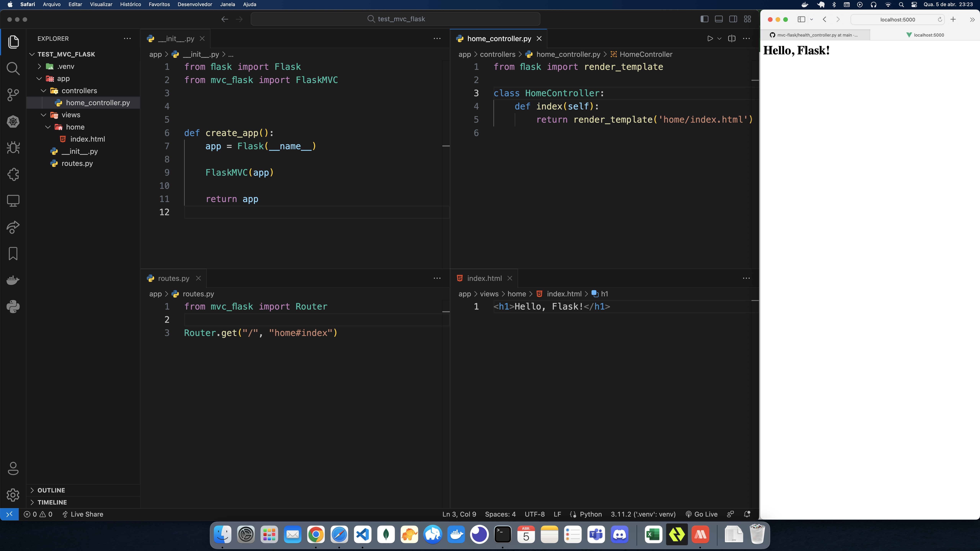Open Live Share from the status bar

pos(82,514)
